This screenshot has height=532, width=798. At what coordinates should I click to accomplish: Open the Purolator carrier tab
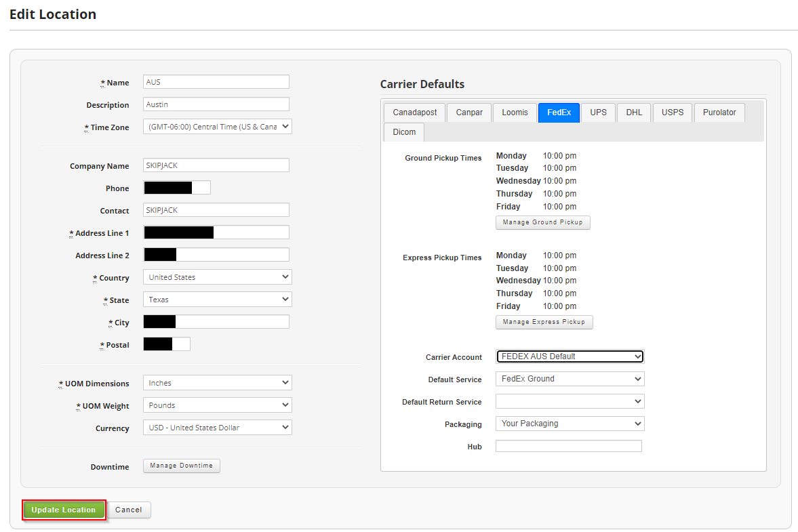(x=719, y=112)
